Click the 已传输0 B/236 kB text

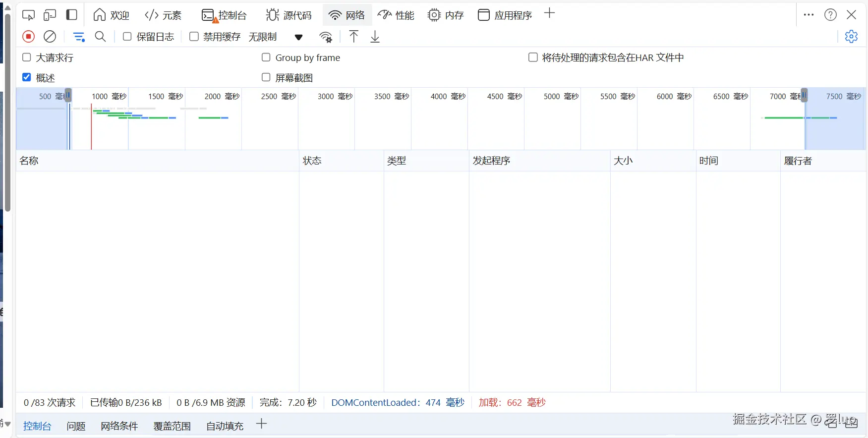(126, 402)
